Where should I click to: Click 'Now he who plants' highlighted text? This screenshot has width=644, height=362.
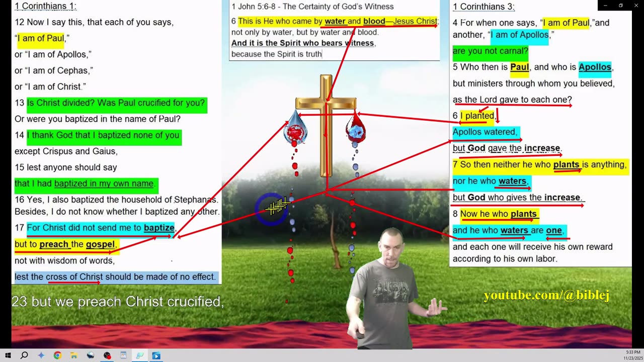coord(499,214)
